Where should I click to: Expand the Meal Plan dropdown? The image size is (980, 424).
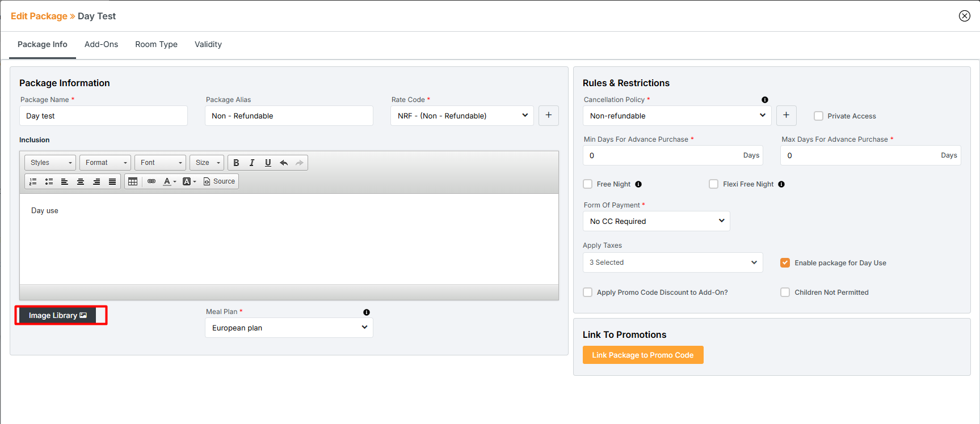[x=289, y=328]
